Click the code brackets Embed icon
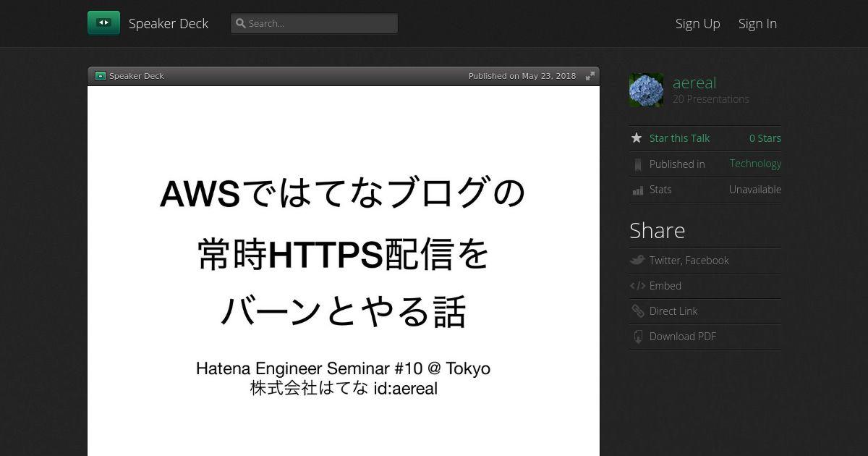Viewport: 868px width, 456px height. click(x=637, y=286)
